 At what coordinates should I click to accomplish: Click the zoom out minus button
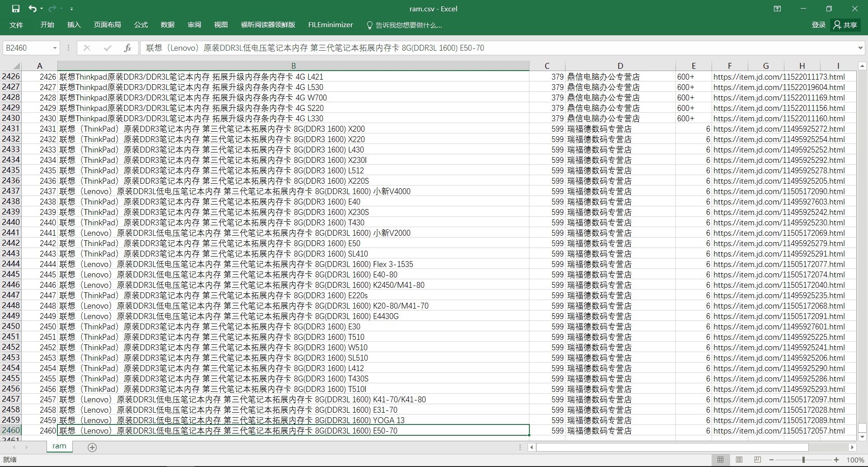[x=771, y=460]
